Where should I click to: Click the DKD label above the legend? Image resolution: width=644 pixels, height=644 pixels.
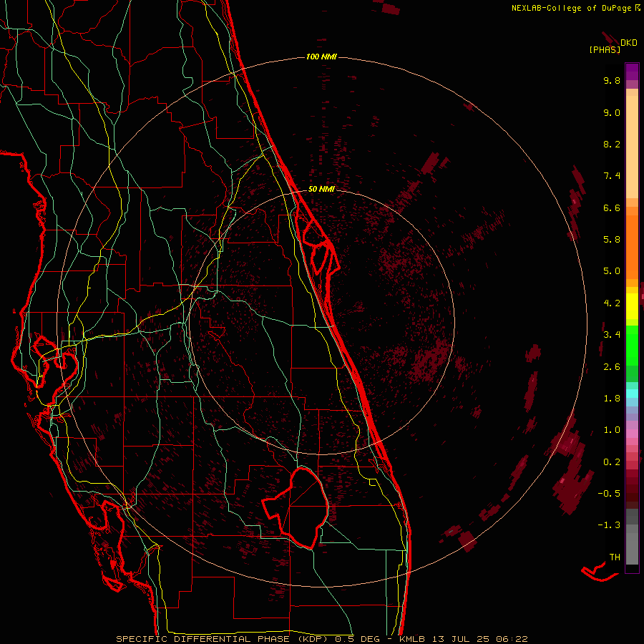click(629, 43)
